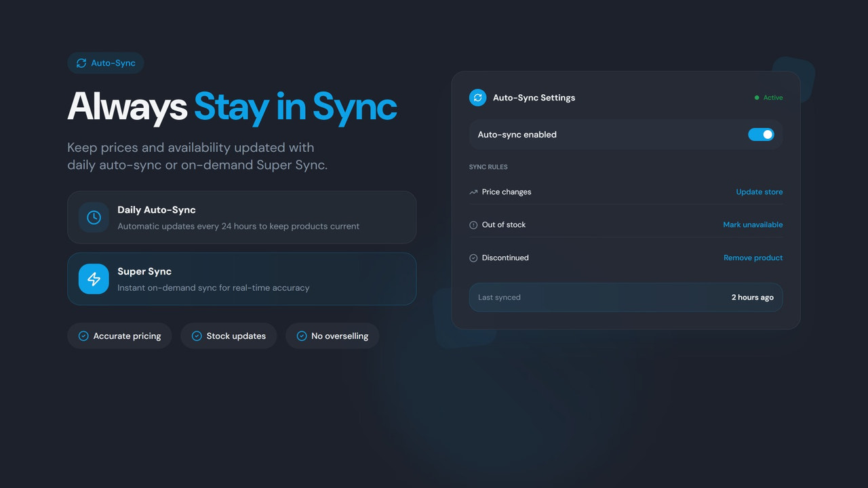Click the checkmark icon in Stock updates chip
Screen dimensions: 868x488
(197, 336)
